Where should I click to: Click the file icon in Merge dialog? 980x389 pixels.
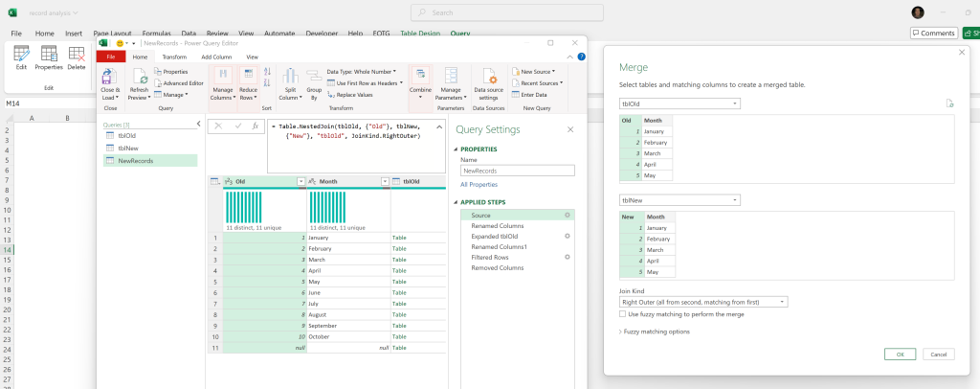[x=949, y=103]
